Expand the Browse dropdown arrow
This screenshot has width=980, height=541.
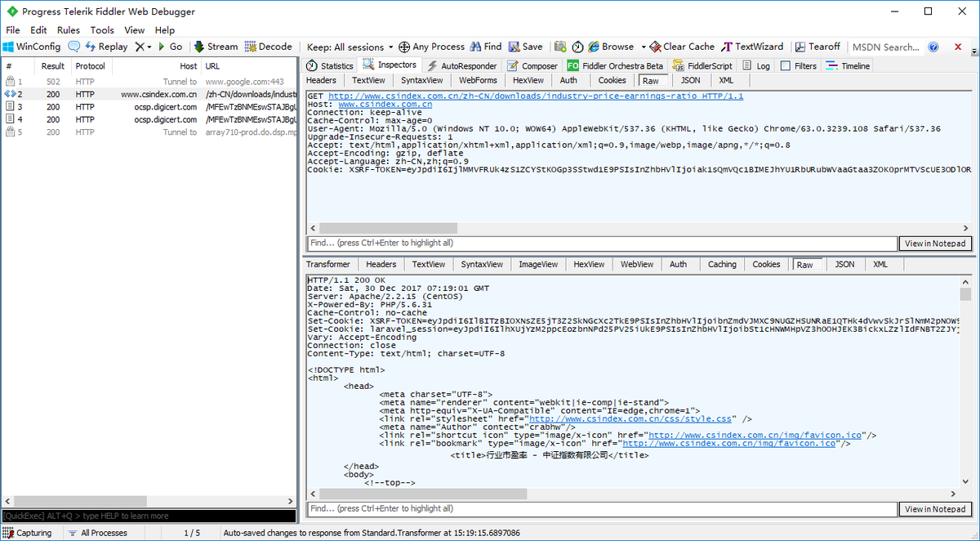(644, 47)
